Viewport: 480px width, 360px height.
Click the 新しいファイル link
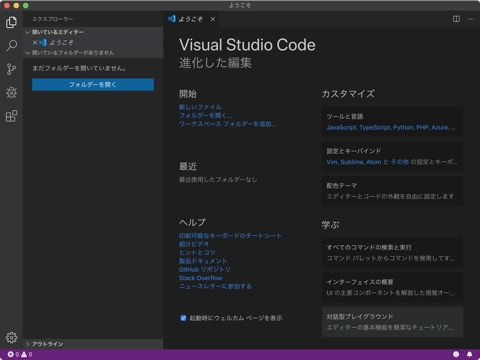(x=200, y=107)
